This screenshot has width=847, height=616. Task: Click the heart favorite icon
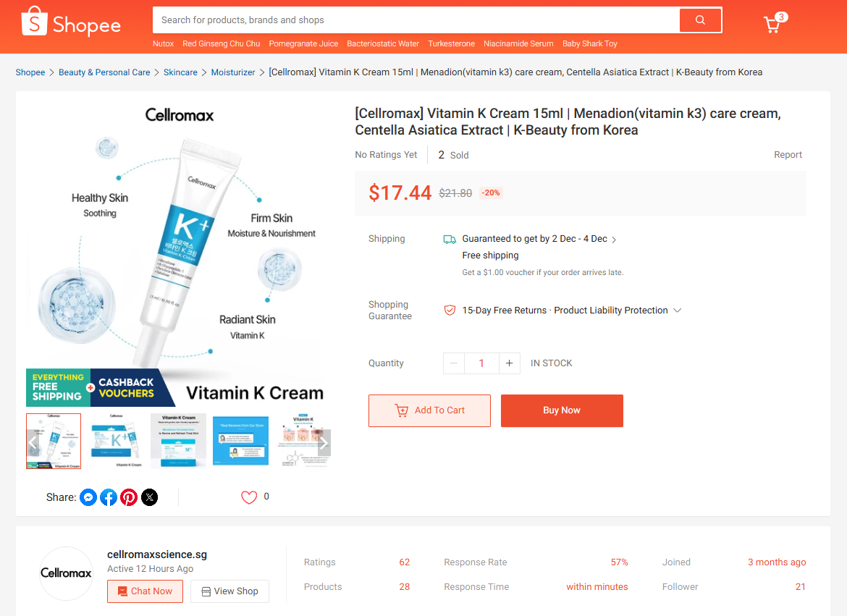[x=249, y=497]
